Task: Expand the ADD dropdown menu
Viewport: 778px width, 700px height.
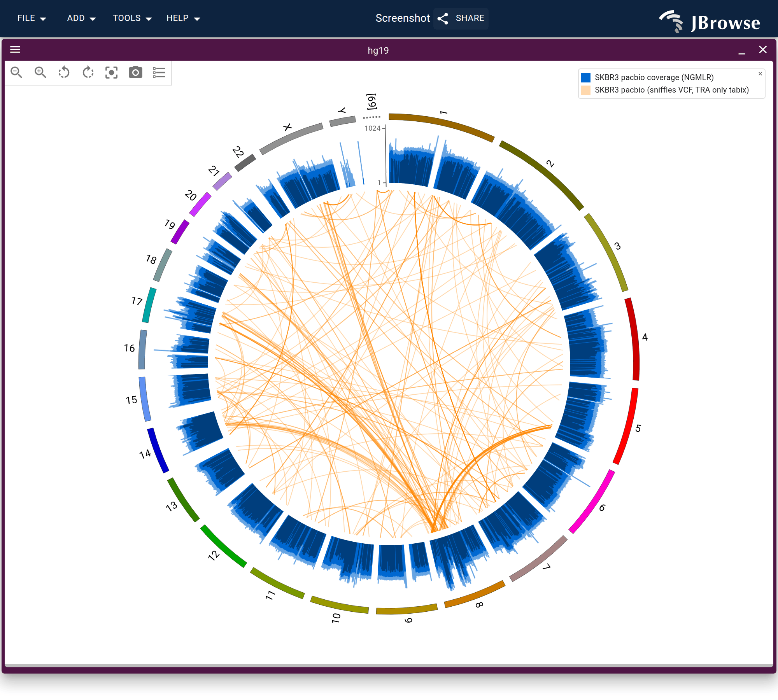Action: click(81, 18)
